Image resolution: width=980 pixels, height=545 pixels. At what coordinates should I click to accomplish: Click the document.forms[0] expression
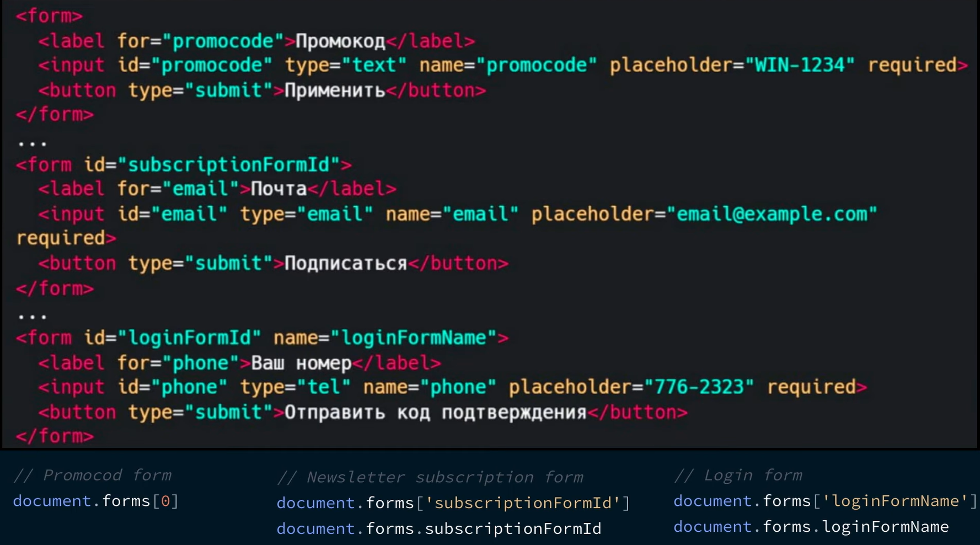tap(95, 501)
